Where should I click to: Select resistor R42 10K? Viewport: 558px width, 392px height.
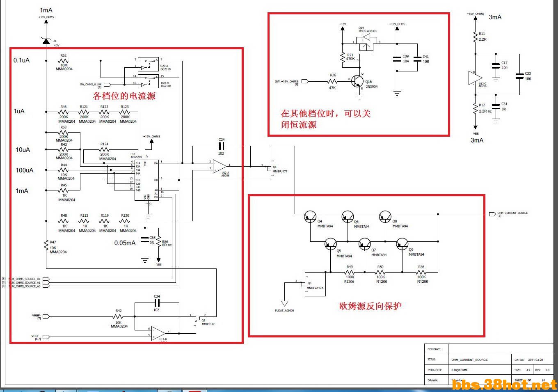[118, 316]
